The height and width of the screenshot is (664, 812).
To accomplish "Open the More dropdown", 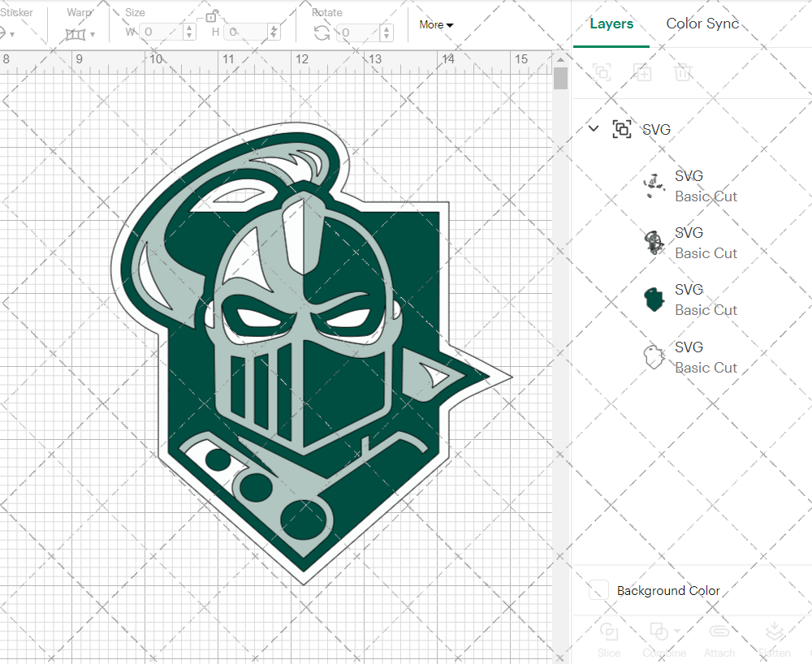I will click(435, 25).
